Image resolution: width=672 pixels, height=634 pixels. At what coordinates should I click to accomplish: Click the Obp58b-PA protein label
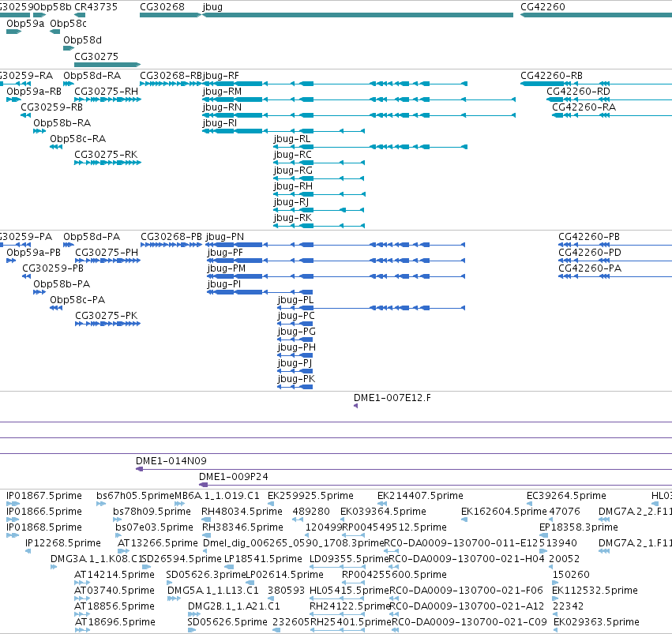point(62,284)
